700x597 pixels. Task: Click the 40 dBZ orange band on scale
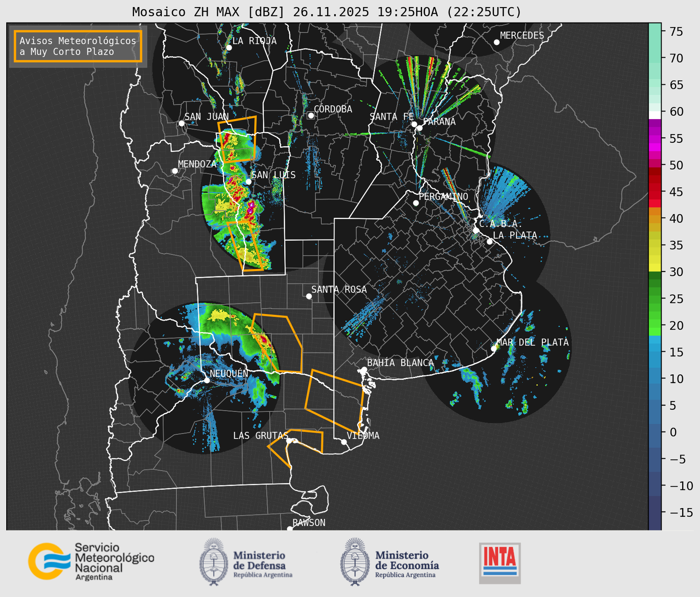[x=655, y=219]
